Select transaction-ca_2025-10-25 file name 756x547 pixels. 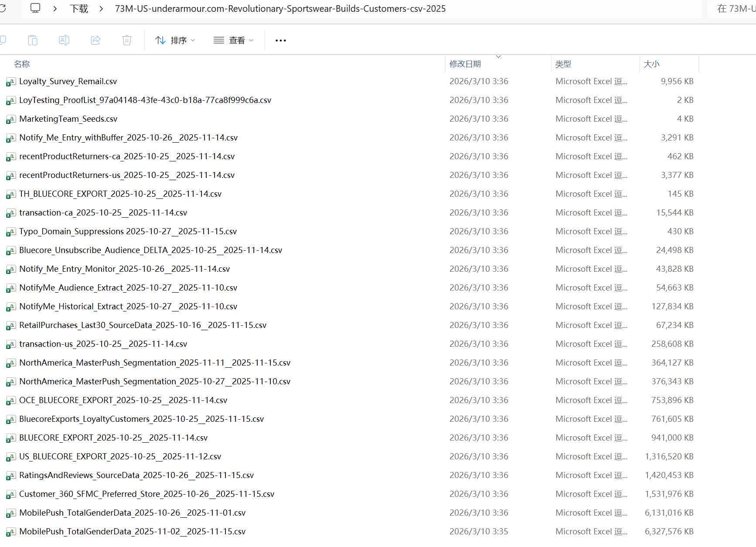103,212
